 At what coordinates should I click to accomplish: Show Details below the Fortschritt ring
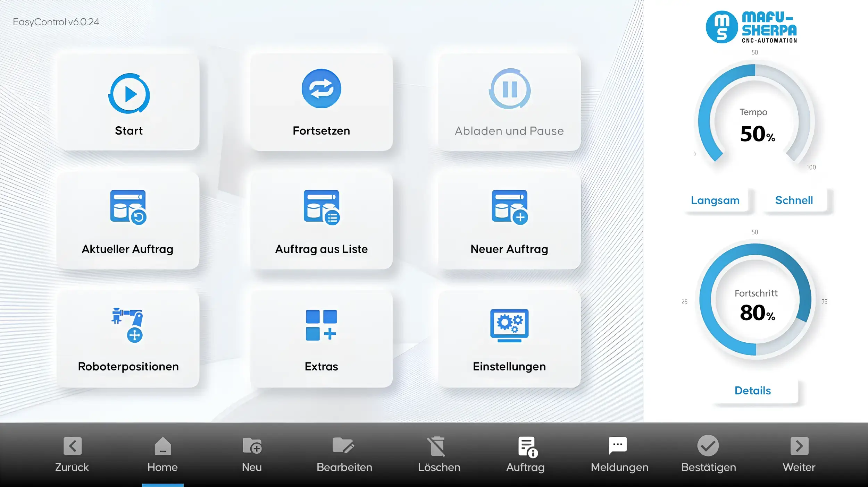coord(752,391)
